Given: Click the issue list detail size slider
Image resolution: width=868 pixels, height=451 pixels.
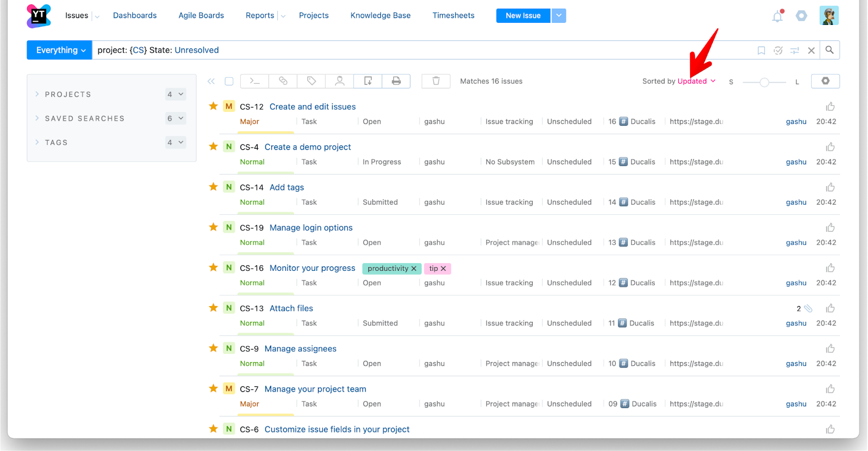Looking at the screenshot, I should (764, 82).
